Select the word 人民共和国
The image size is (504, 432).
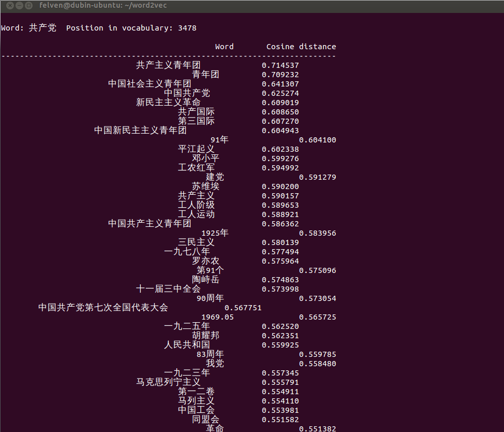tap(187, 345)
